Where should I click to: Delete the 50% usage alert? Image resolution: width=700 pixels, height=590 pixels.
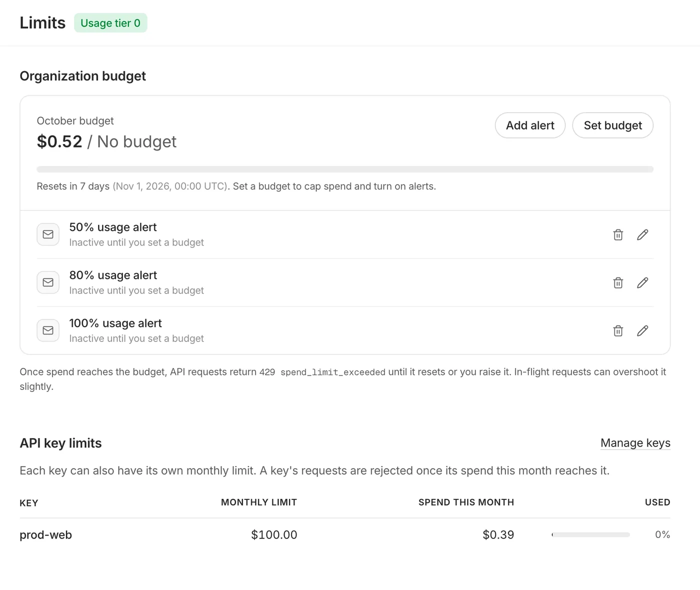tap(618, 234)
